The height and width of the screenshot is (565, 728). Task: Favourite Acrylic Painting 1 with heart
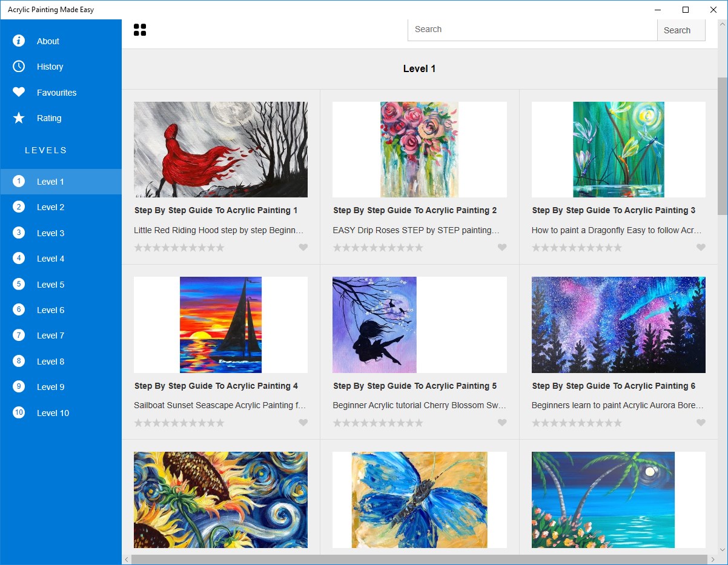point(303,247)
